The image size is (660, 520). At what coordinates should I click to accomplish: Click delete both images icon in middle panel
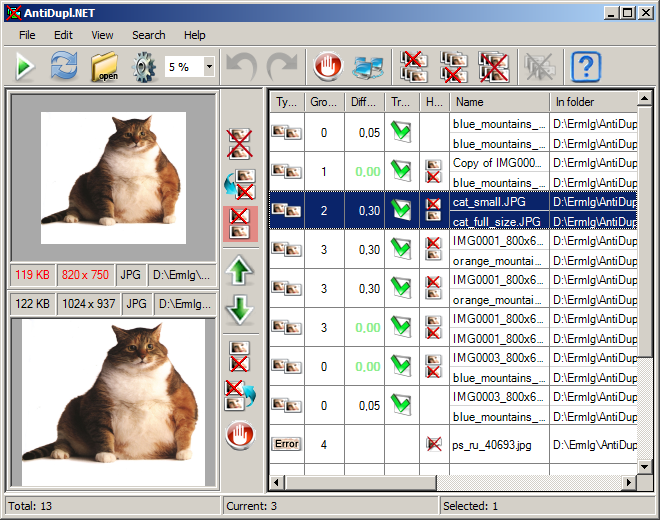[x=240, y=144]
